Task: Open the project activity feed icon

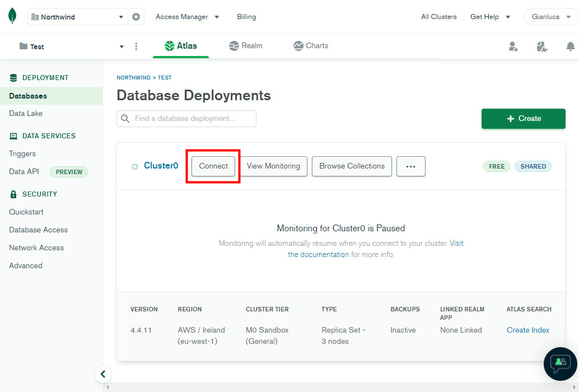Action: [541, 46]
